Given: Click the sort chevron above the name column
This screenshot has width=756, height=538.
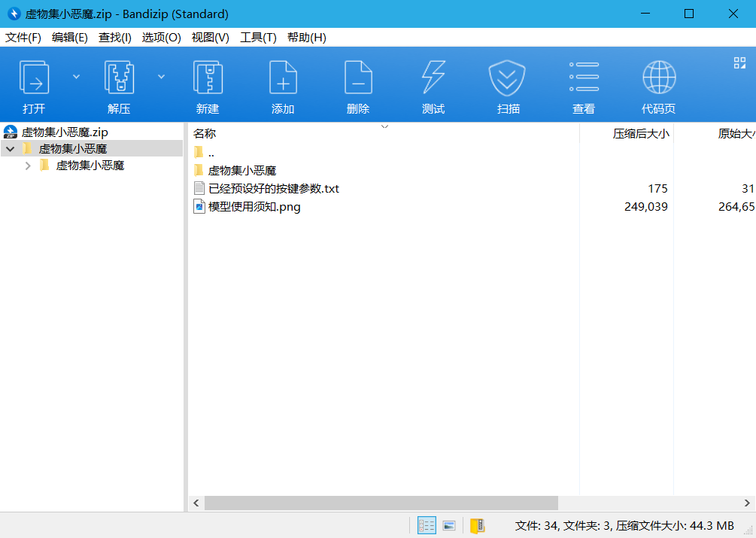Looking at the screenshot, I should (x=384, y=126).
